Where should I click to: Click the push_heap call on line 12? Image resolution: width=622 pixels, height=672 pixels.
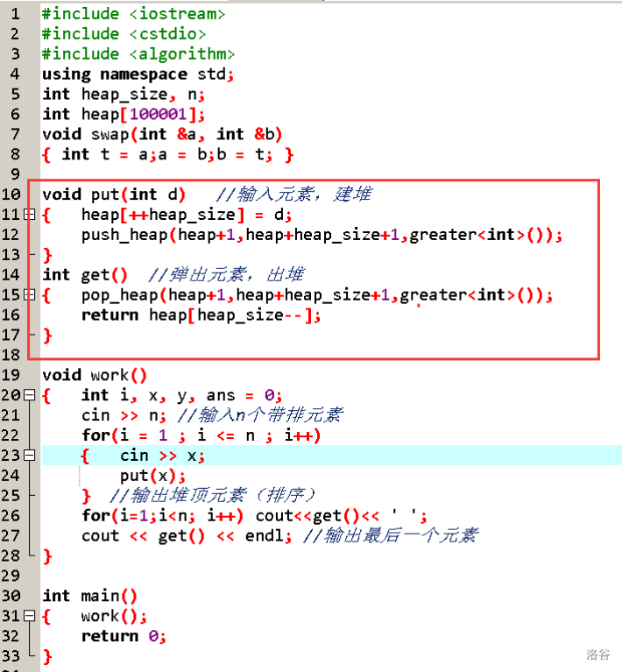322,235
